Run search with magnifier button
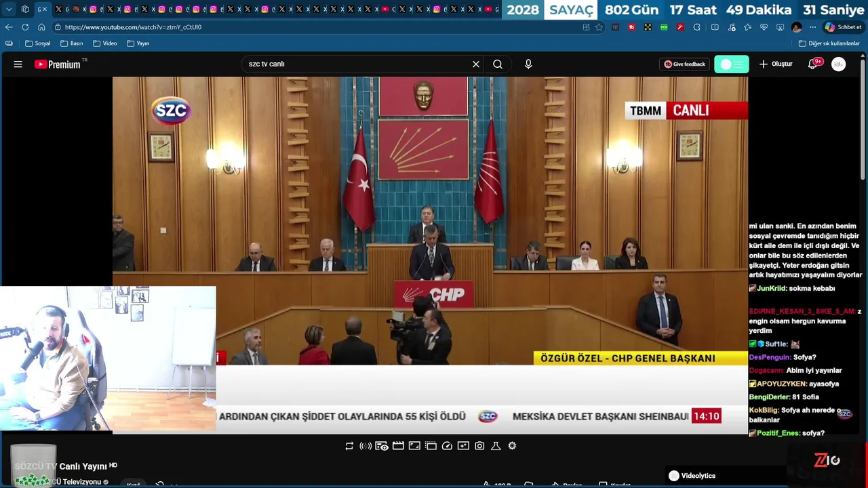The width and height of the screenshot is (868, 488). coord(498,64)
